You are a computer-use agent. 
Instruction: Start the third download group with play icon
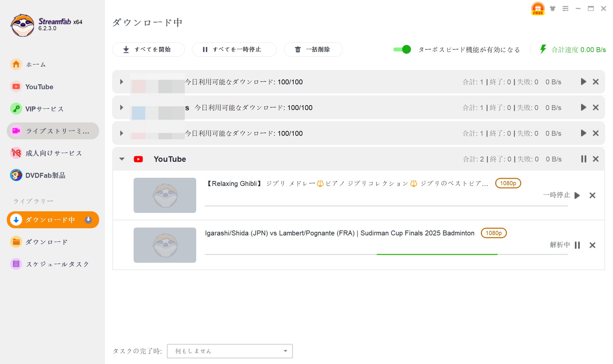pyautogui.click(x=584, y=133)
